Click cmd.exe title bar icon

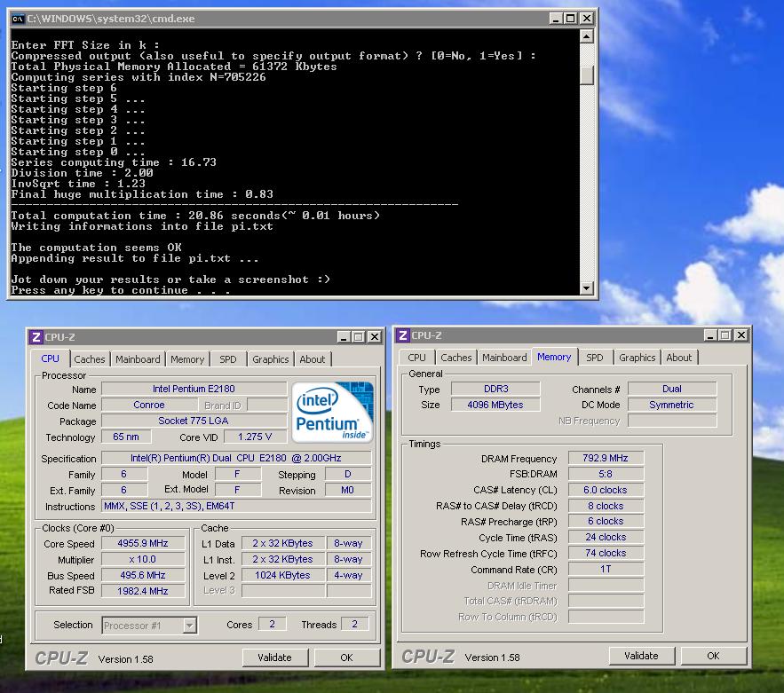[19, 19]
